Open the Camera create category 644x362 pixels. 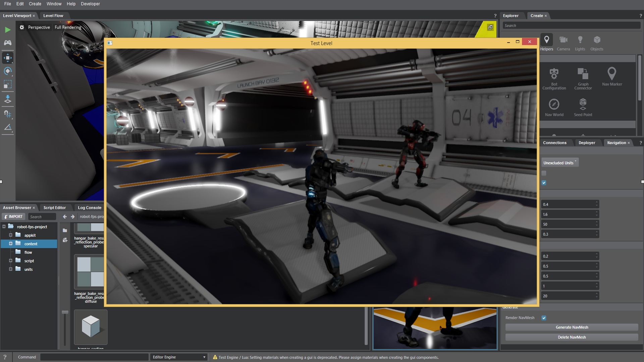pos(563,43)
